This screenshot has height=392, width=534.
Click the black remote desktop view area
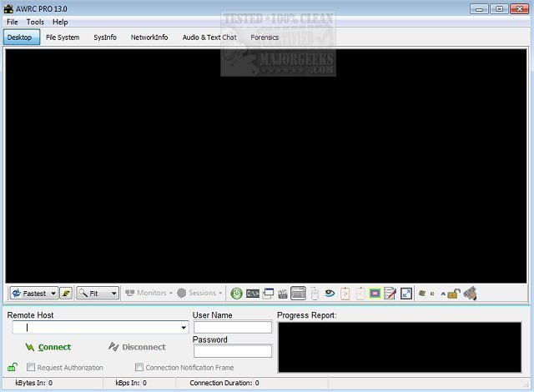[266, 166]
